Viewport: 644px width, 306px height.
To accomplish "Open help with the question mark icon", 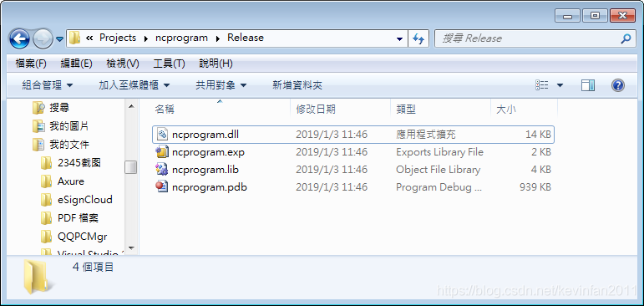I will pos(618,85).
